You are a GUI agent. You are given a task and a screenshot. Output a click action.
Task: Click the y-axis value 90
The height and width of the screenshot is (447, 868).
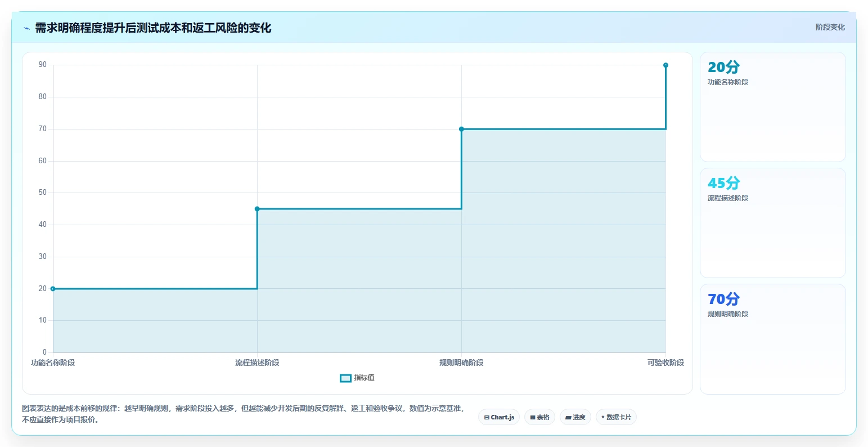pyautogui.click(x=43, y=65)
